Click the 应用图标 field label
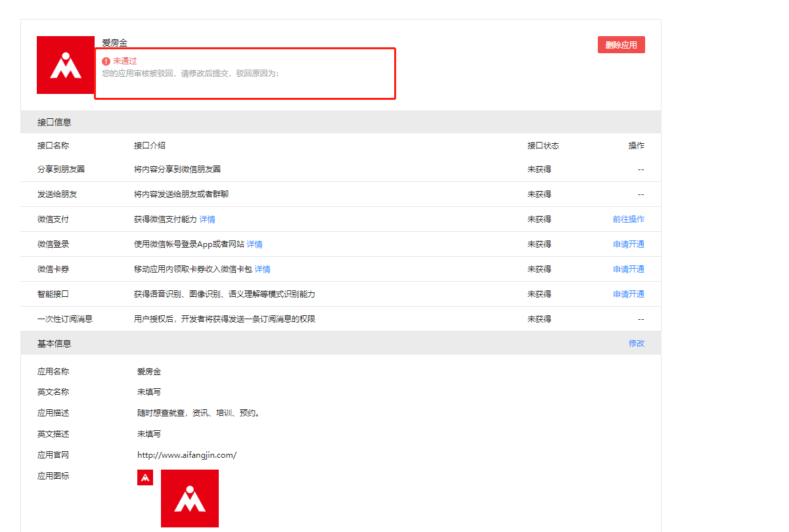789x532 pixels. point(53,476)
